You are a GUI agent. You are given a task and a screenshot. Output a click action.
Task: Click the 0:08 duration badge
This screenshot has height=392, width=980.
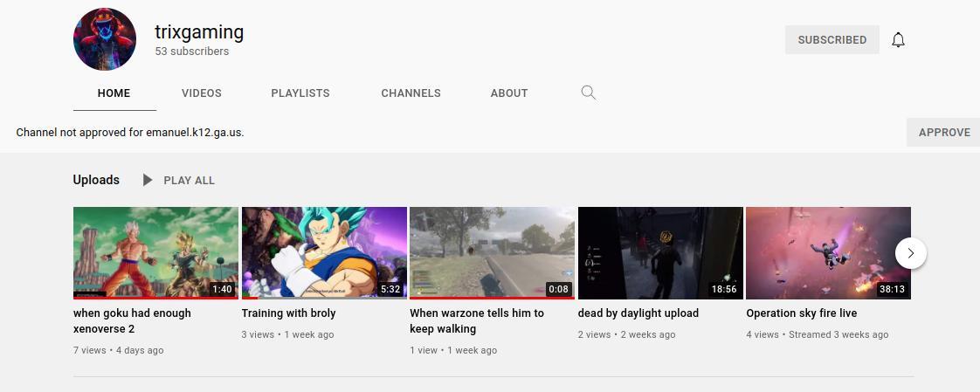(558, 290)
